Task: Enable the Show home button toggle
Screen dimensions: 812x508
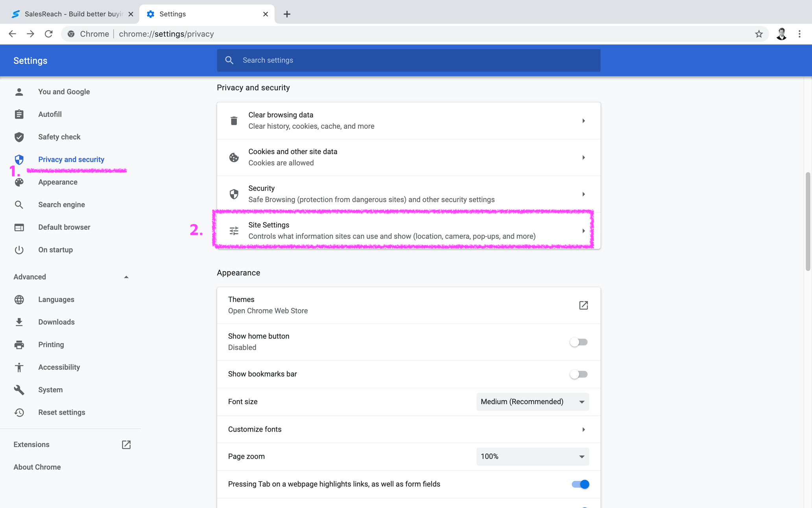Action: point(578,342)
